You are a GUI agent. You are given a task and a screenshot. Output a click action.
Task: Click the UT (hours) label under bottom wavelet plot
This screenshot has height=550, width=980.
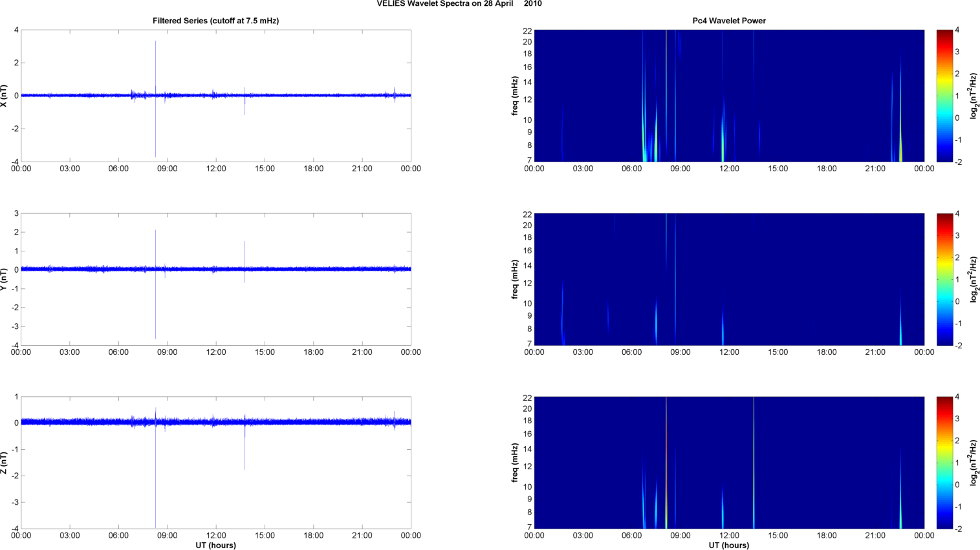(x=729, y=545)
